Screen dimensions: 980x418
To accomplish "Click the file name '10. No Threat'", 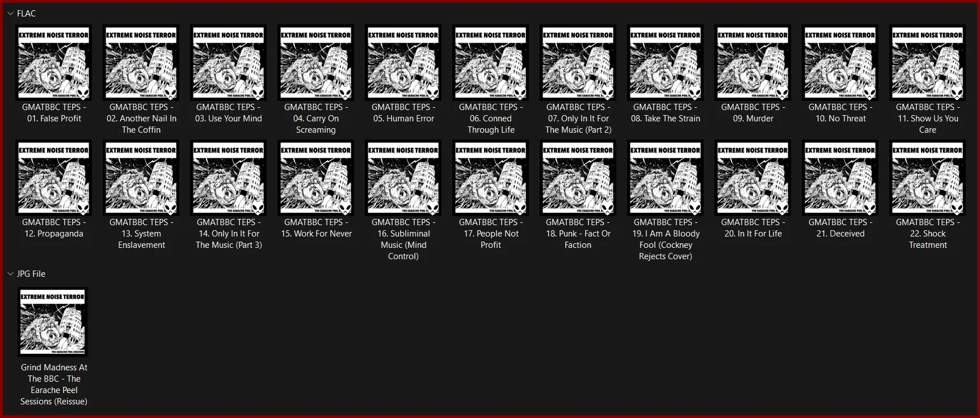I will point(840,113).
